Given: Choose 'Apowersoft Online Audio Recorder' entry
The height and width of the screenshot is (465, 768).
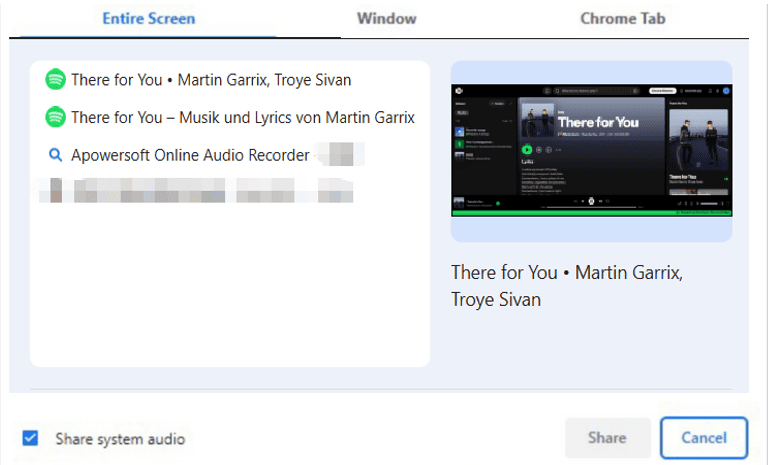Looking at the screenshot, I should coord(190,155).
